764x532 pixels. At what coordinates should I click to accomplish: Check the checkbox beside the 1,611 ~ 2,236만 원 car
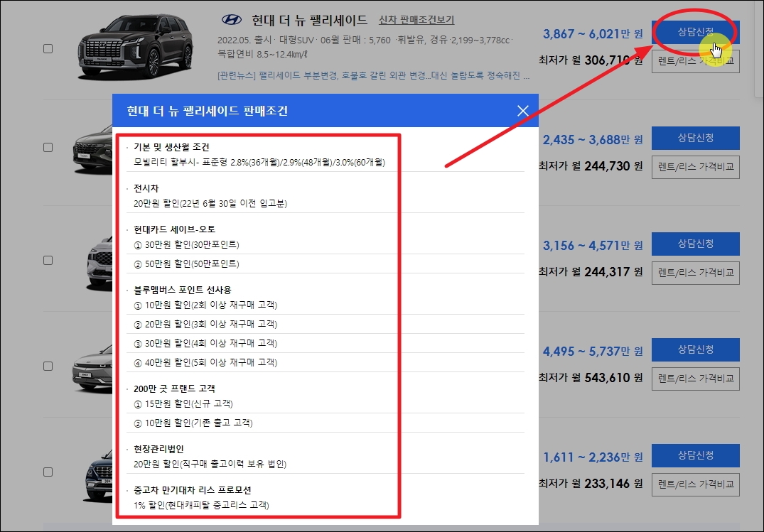(x=48, y=472)
